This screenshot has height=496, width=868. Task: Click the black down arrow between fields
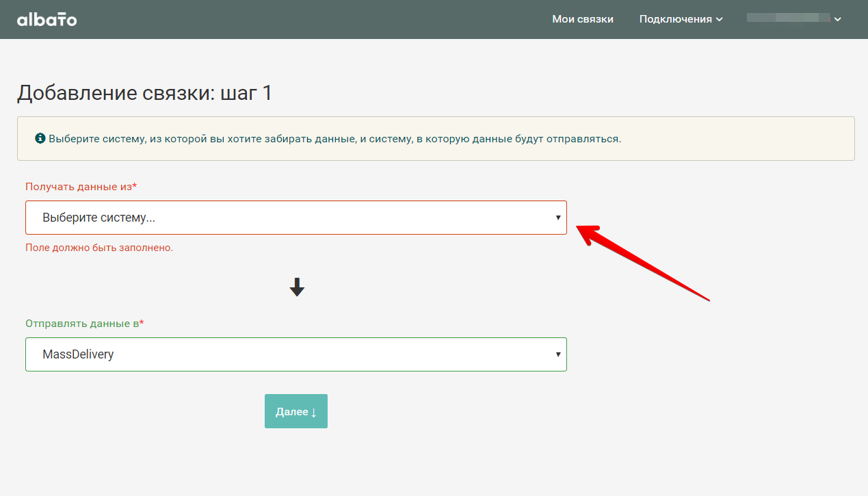point(296,287)
